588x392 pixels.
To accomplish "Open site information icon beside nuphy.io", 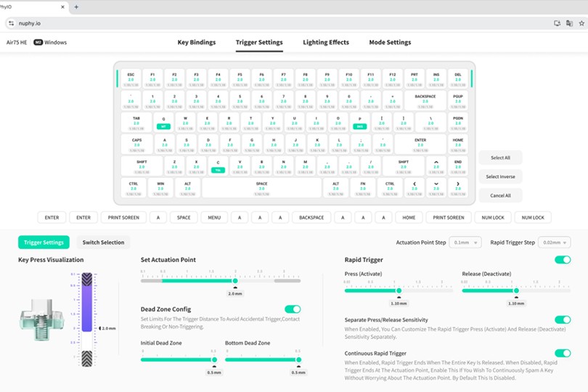I will [x=10, y=23].
